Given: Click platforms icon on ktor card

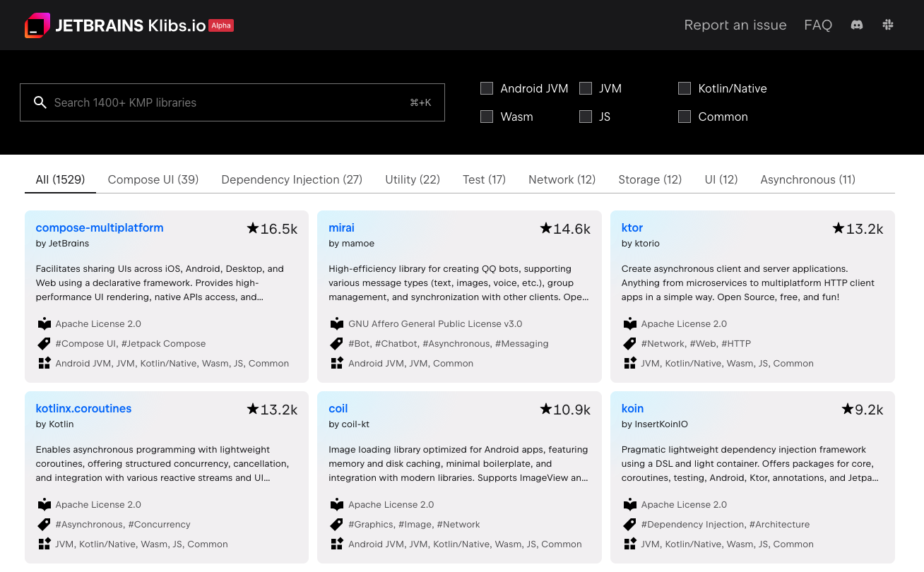Looking at the screenshot, I should (x=630, y=363).
